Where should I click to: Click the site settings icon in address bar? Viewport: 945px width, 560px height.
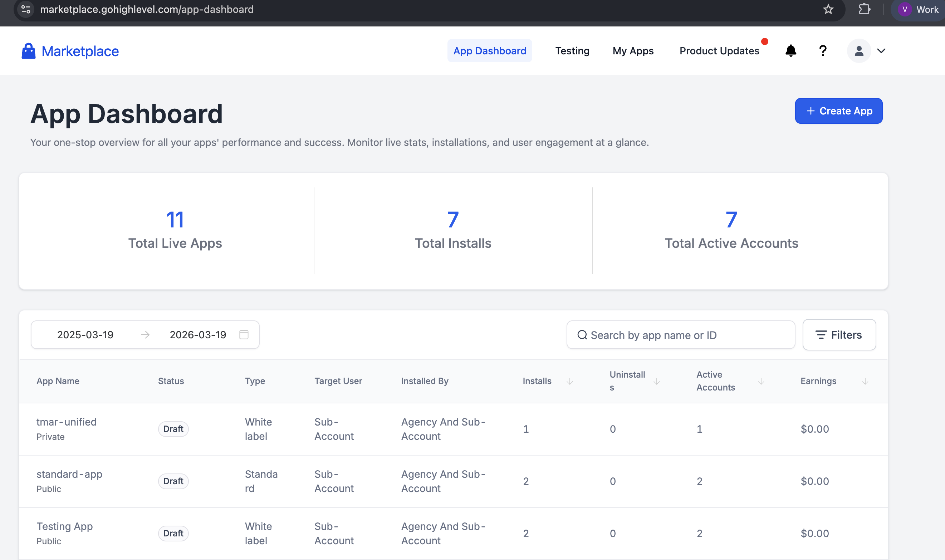[x=26, y=9]
